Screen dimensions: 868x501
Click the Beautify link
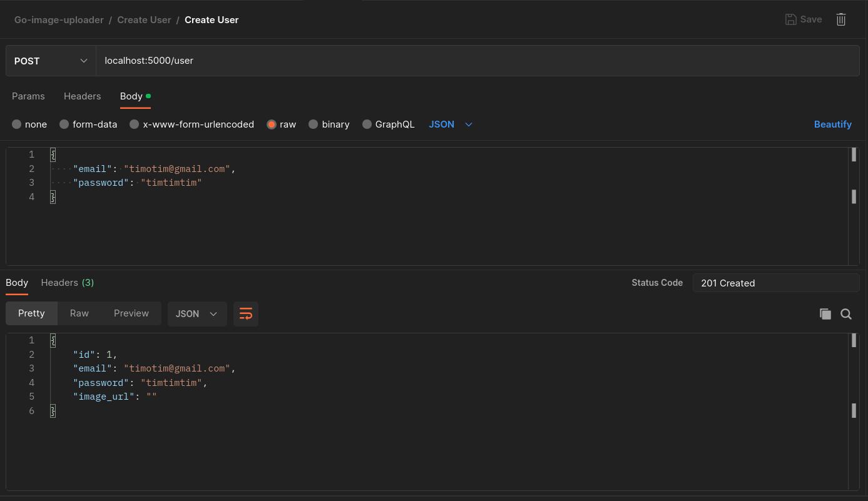pyautogui.click(x=832, y=124)
